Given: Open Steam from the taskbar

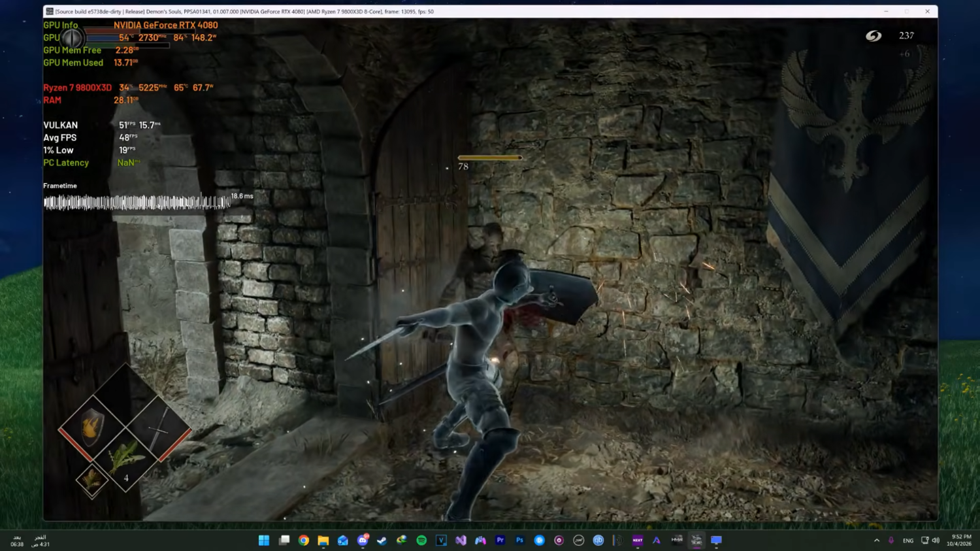Looking at the screenshot, I should 382,540.
